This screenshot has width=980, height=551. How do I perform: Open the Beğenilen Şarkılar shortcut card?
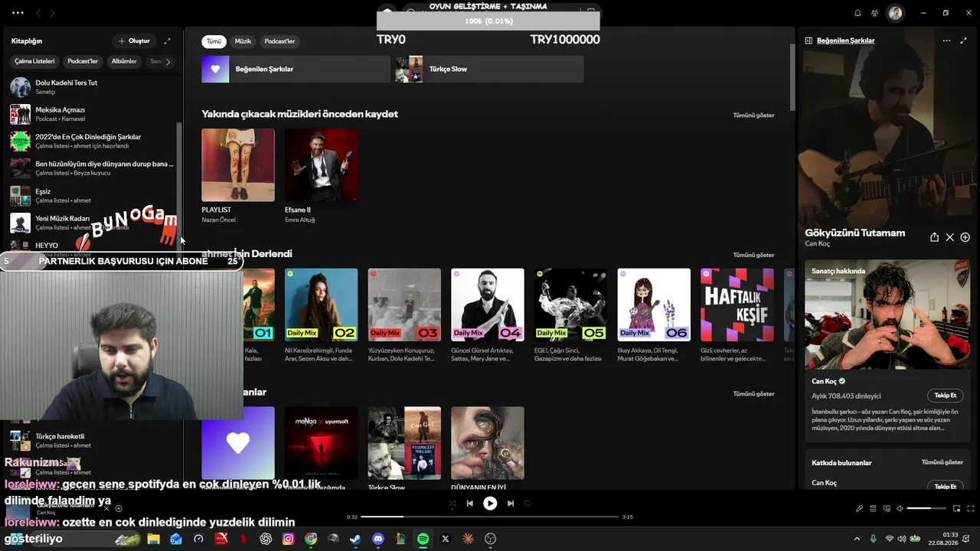tap(296, 69)
